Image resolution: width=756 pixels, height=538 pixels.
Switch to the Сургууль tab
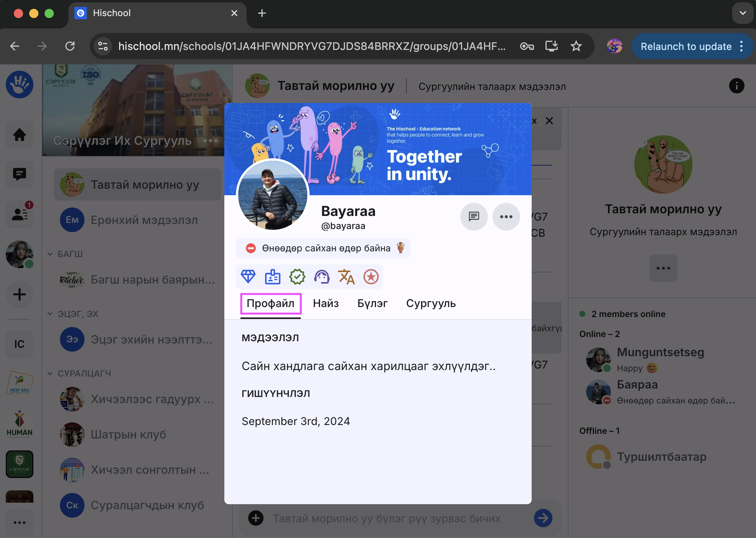point(431,304)
